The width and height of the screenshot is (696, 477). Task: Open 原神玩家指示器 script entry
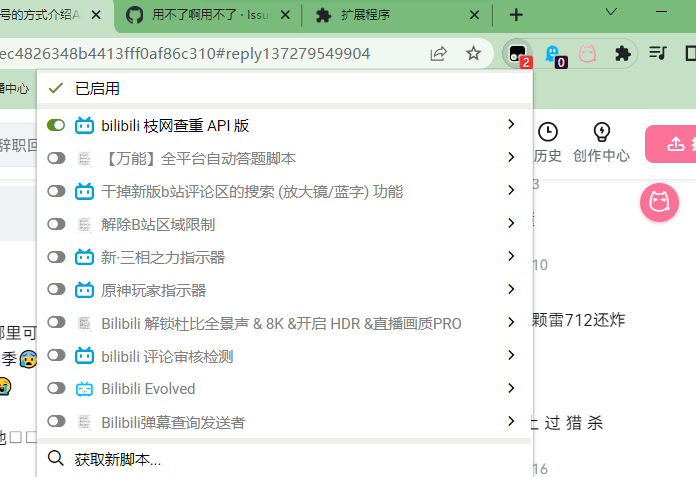[284, 290]
